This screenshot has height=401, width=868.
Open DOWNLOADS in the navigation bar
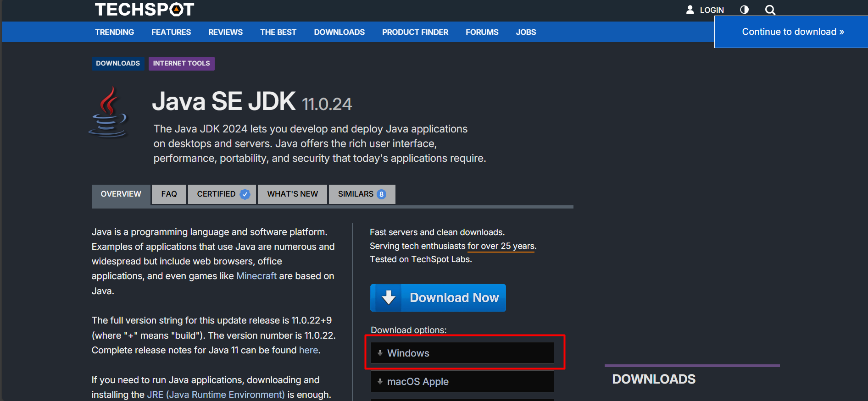point(339,32)
